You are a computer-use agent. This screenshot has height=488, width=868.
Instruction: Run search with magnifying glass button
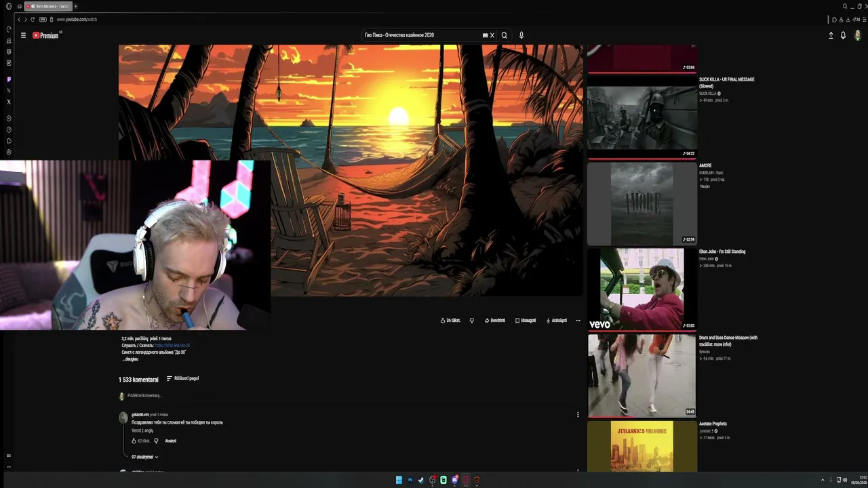(504, 35)
